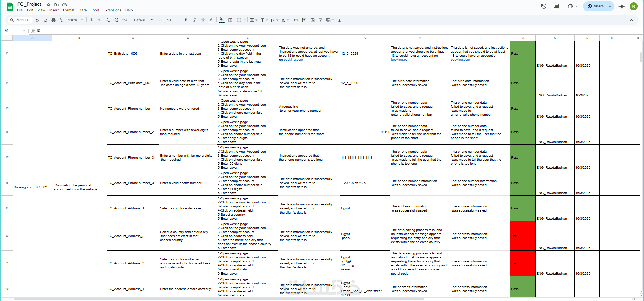Open text rotation dropdown
Image resolution: width=644 pixels, height=301 pixels.
pos(285,20)
